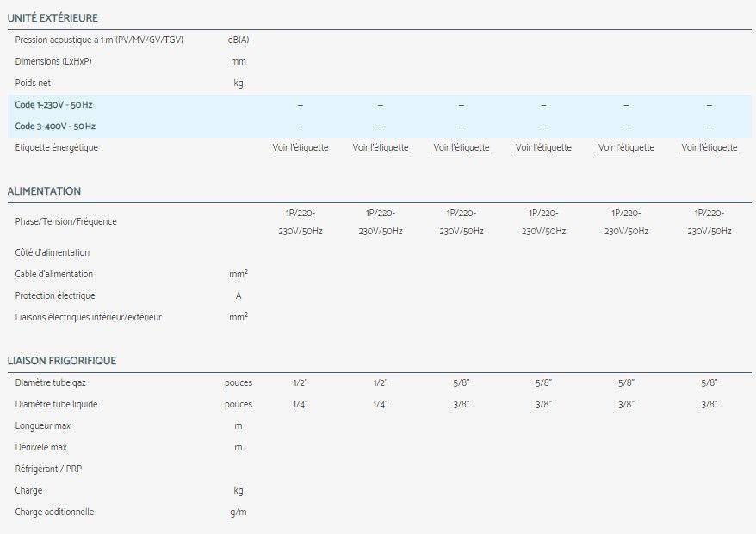
Task: Select the highlighted "Code 3~400V - 50Hz" row label
Action: tap(55, 127)
